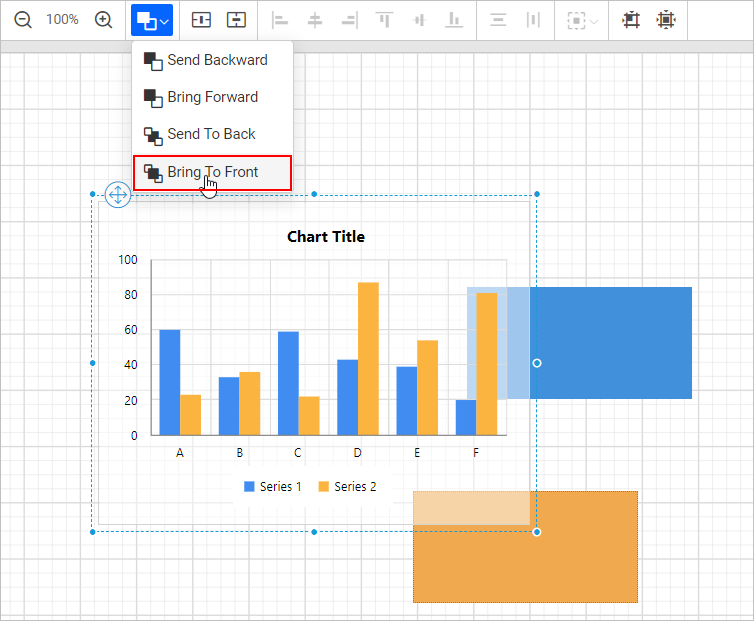Click the Chart Title text
The image size is (754, 621).
tap(326, 237)
